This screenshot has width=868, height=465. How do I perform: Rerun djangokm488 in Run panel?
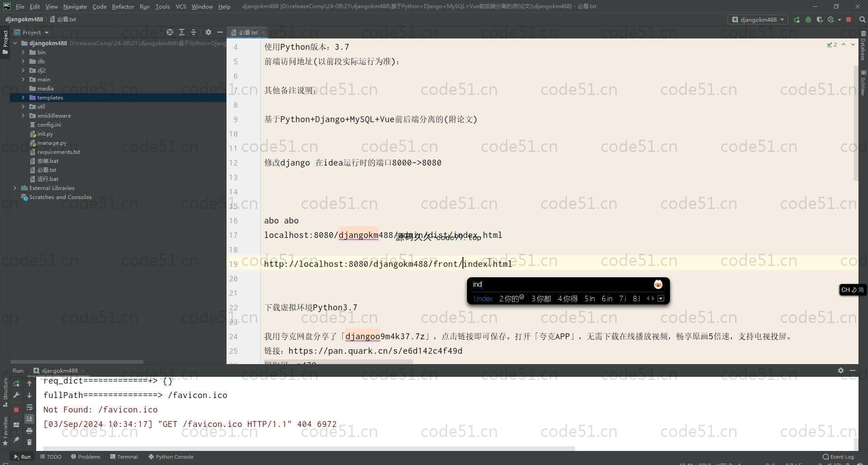17,383
